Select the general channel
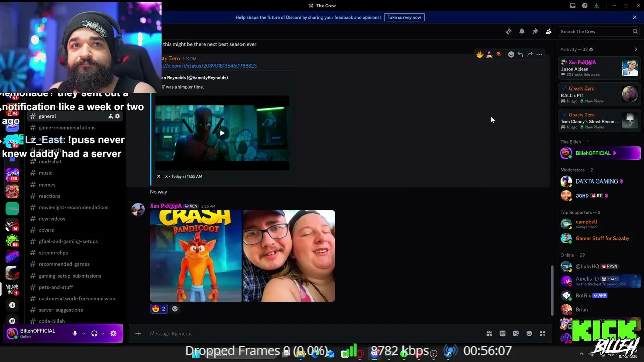Image resolution: width=644 pixels, height=362 pixels. 74,116
